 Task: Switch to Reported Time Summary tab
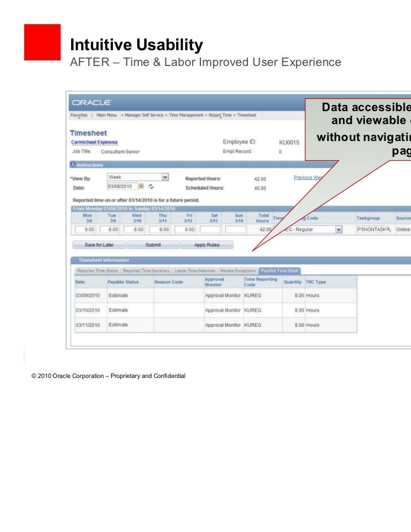click(x=146, y=271)
